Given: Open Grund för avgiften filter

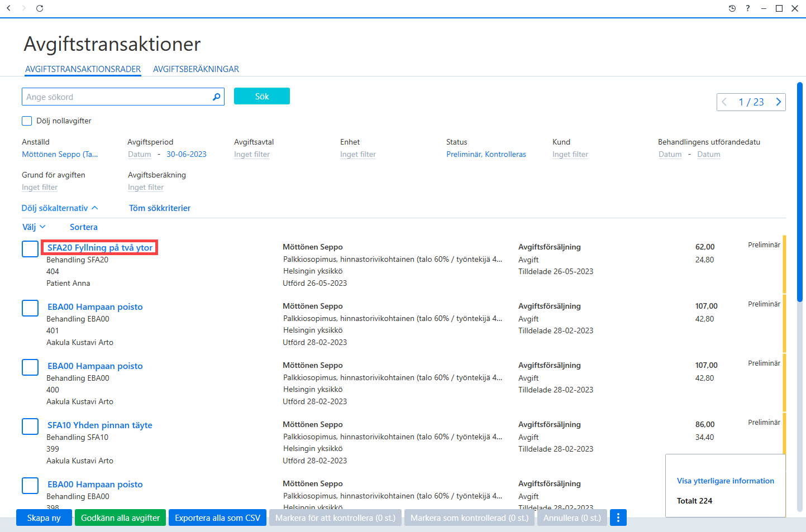Looking at the screenshot, I should click(40, 187).
